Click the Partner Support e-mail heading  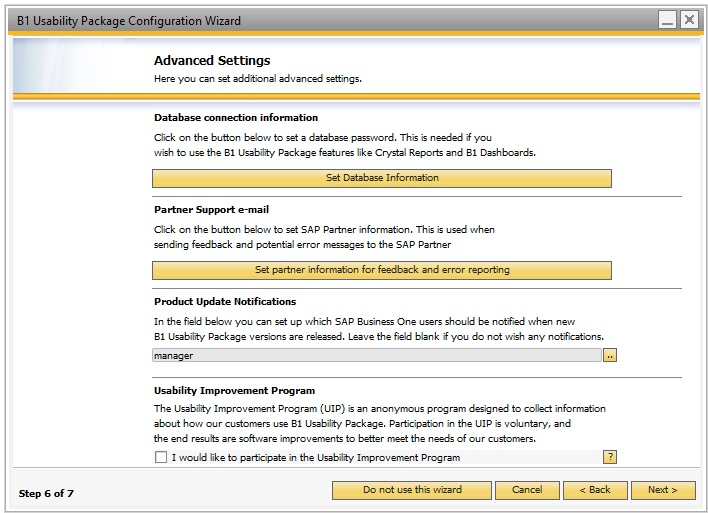211,210
